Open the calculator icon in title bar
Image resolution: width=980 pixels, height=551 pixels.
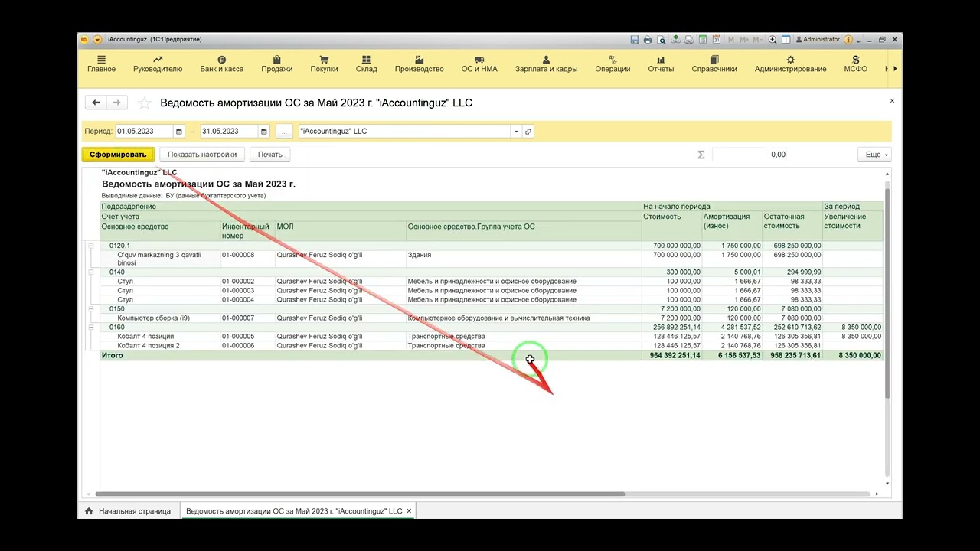click(702, 40)
